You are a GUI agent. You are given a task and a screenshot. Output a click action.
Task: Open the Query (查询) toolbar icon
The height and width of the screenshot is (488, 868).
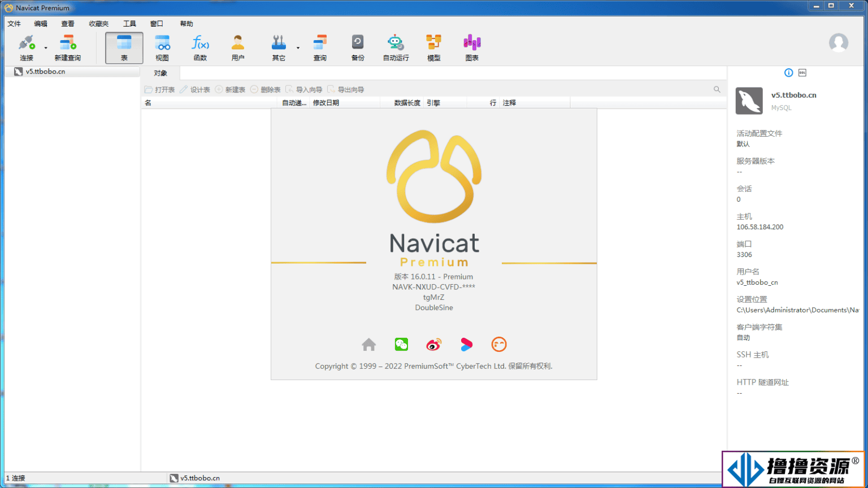(x=320, y=47)
